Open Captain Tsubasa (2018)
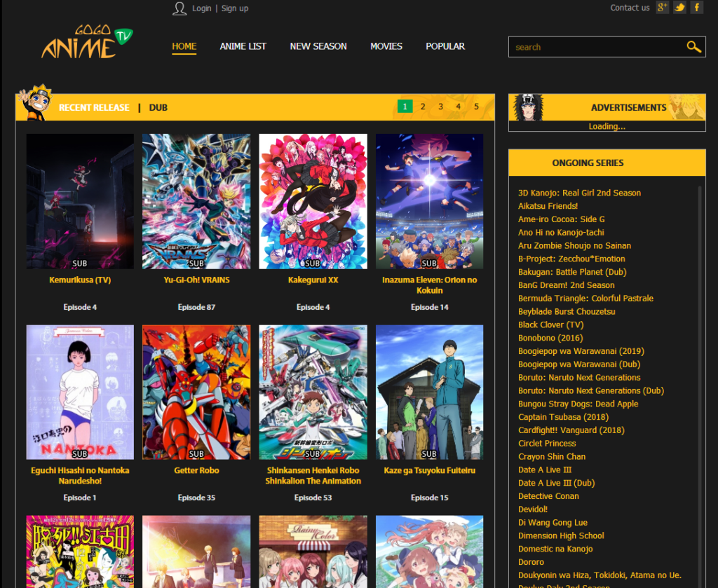 point(563,417)
